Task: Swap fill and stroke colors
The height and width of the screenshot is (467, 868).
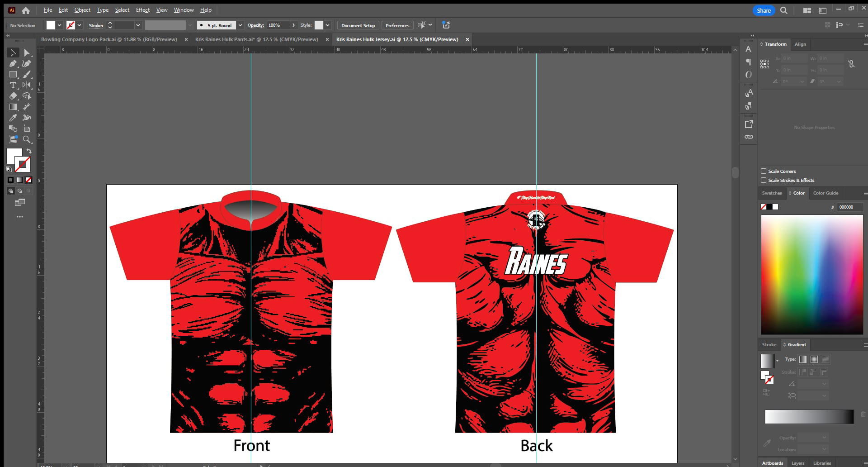Action: coord(29,151)
